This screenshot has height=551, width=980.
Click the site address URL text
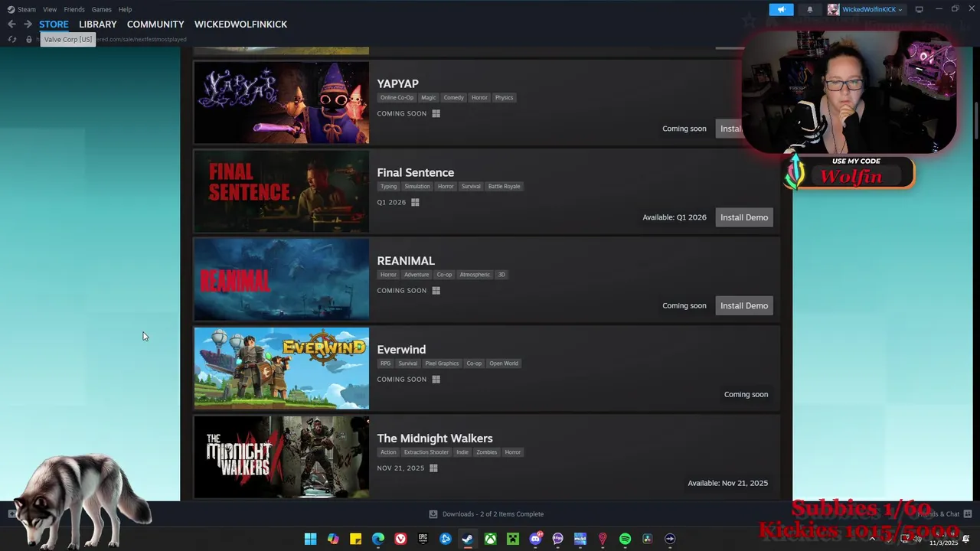click(x=113, y=39)
